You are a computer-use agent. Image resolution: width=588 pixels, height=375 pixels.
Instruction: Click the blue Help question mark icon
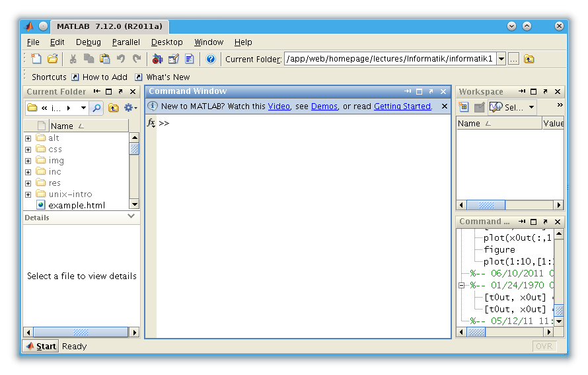[x=211, y=59]
